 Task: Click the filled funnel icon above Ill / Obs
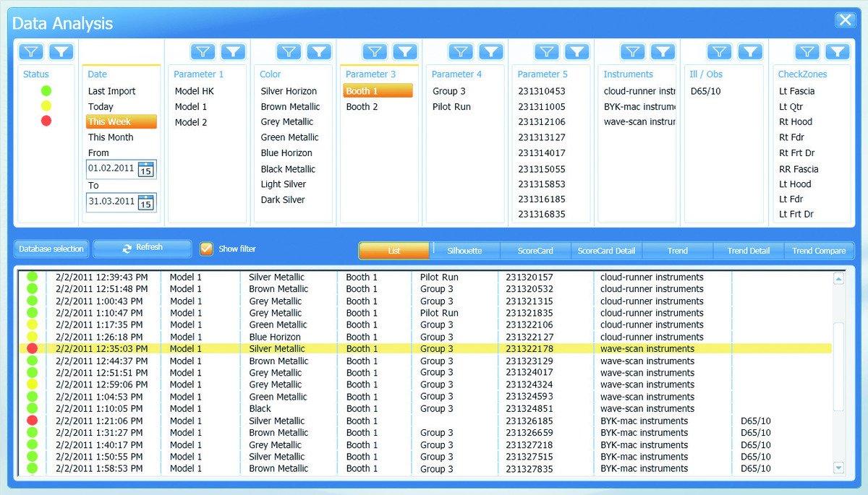(750, 51)
